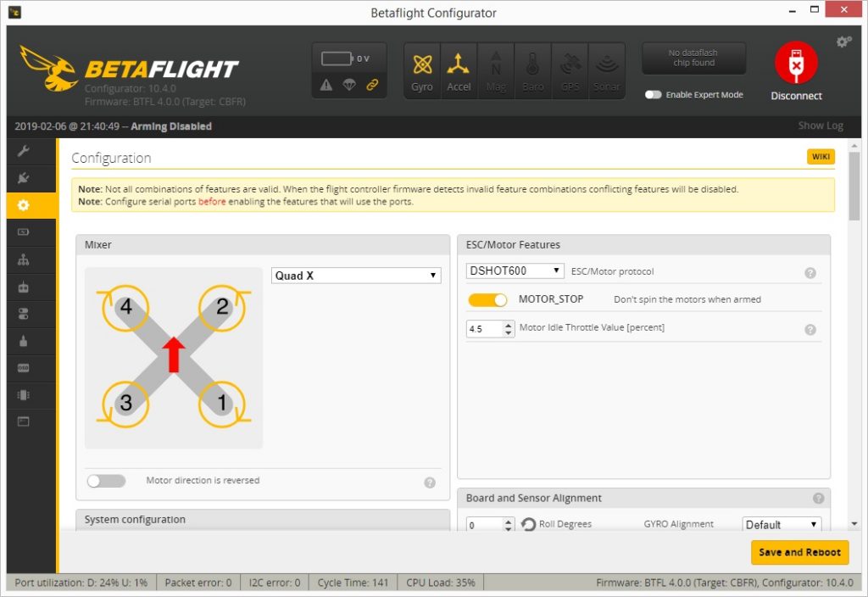Image resolution: width=868 pixels, height=597 pixels.
Task: Click the vertical scrollbar thumb
Action: coord(854,186)
